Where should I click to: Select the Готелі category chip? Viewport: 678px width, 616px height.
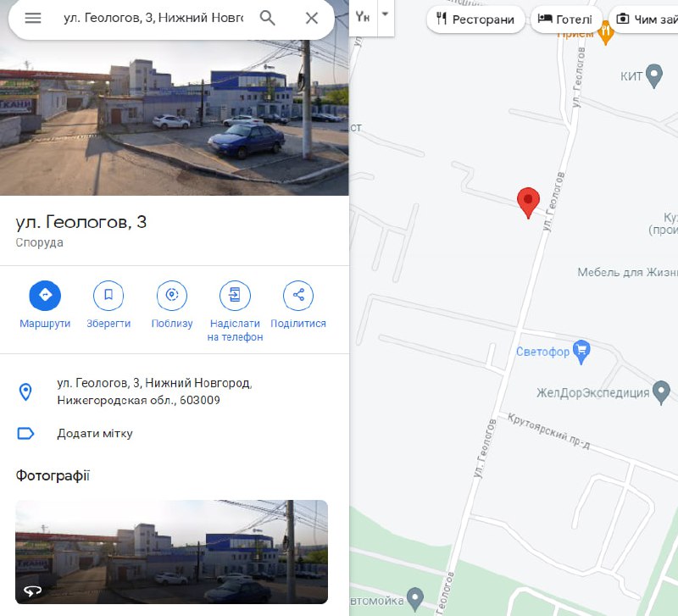click(x=565, y=19)
